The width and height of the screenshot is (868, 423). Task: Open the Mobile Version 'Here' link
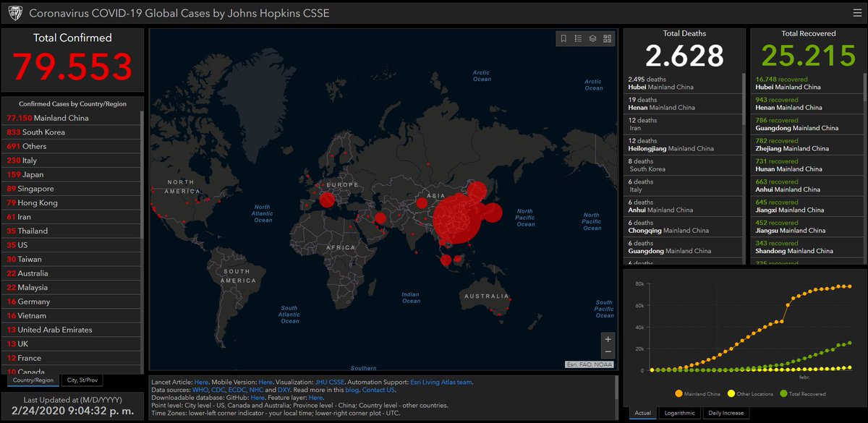[265, 382]
